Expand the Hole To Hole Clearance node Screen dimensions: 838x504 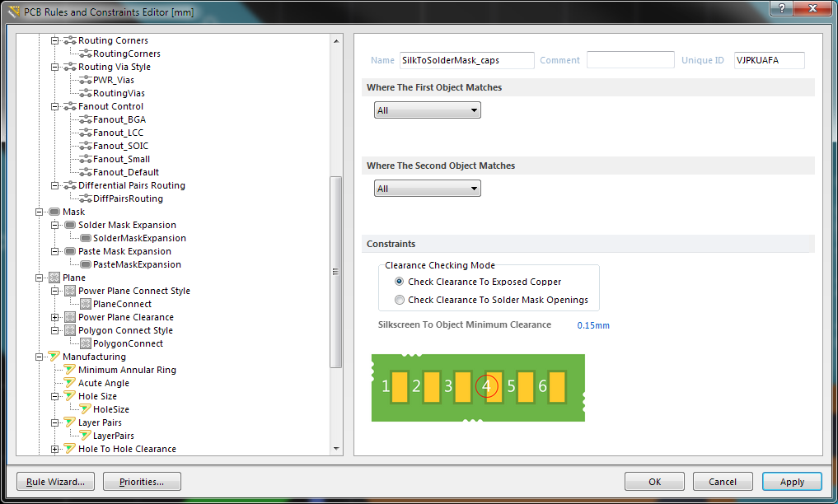(x=54, y=449)
